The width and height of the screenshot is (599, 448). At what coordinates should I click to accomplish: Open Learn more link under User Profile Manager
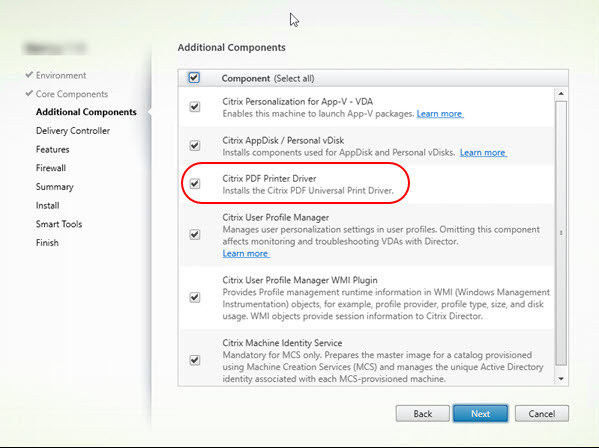(x=246, y=254)
